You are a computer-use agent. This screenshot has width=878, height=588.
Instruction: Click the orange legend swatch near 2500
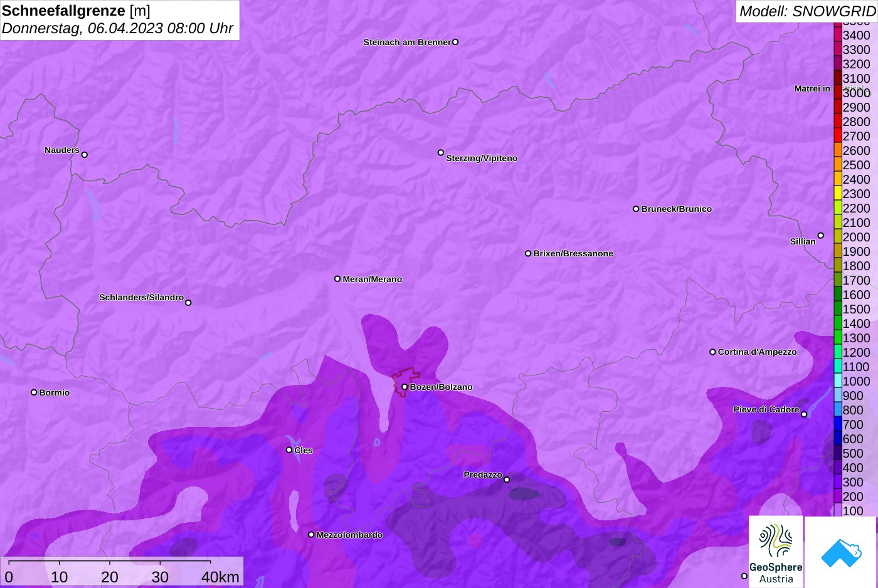click(838, 164)
